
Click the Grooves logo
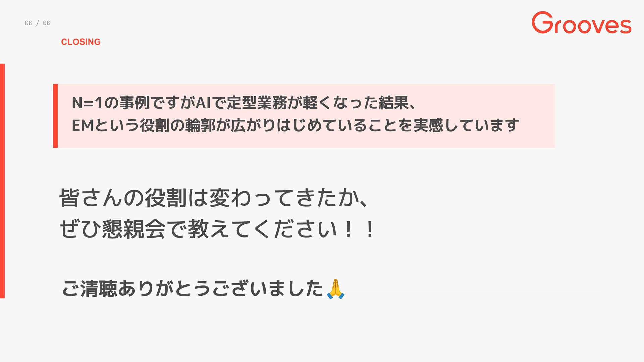click(x=581, y=22)
